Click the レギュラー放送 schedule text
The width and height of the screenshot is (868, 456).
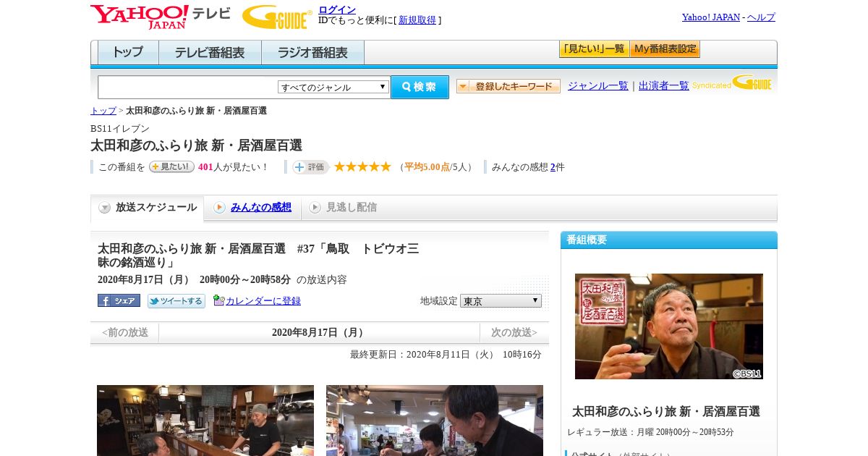(x=650, y=432)
